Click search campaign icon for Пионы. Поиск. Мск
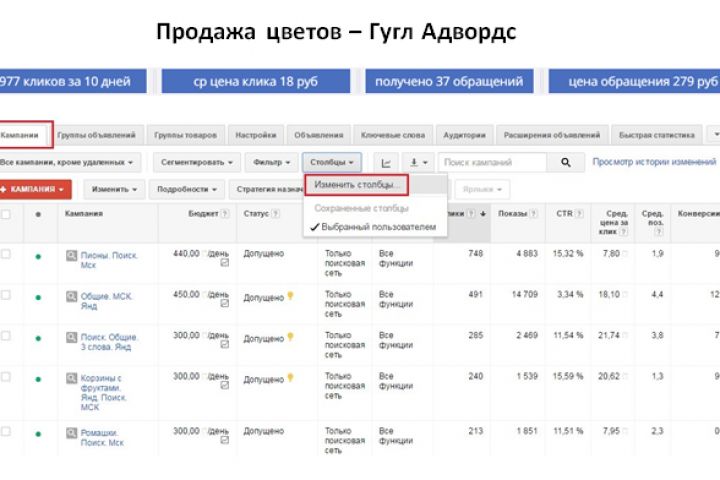The image size is (720, 480). (x=71, y=255)
